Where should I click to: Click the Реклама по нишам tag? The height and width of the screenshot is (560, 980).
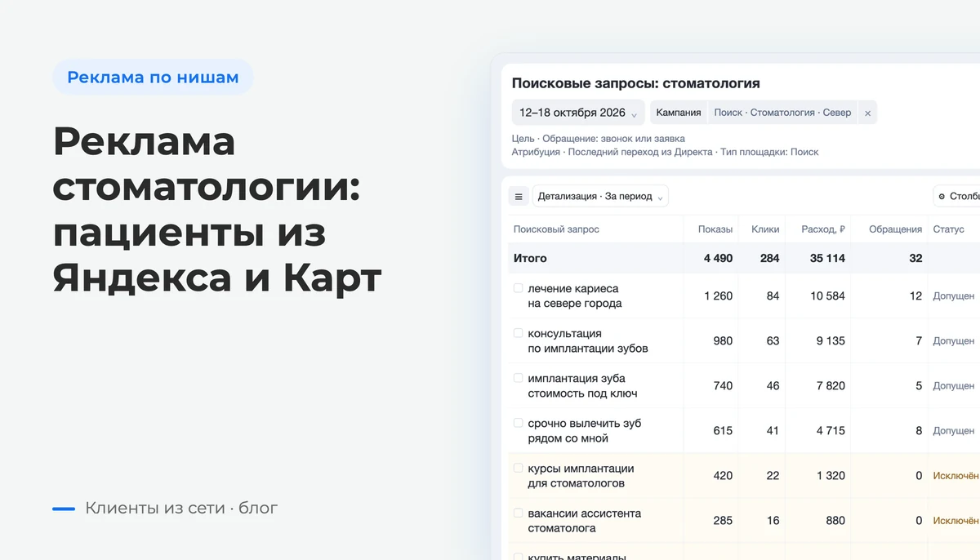point(153,78)
